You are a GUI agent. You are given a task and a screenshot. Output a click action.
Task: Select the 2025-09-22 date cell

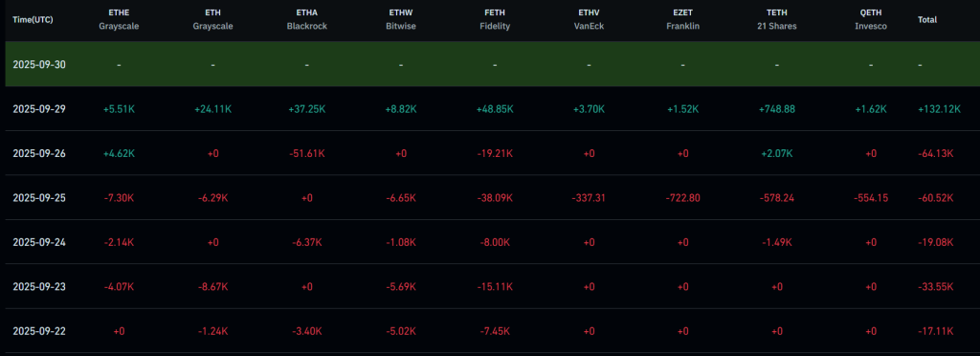click(x=39, y=331)
